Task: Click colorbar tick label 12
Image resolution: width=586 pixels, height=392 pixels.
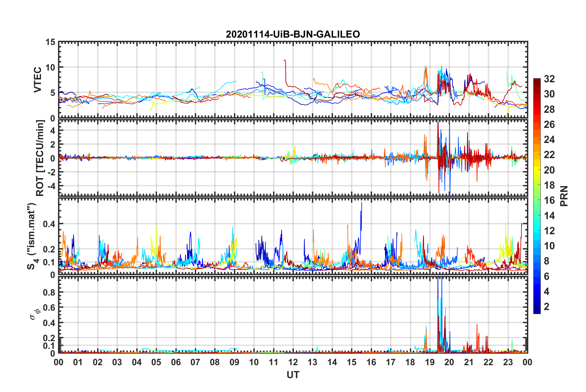Action: [x=549, y=231]
